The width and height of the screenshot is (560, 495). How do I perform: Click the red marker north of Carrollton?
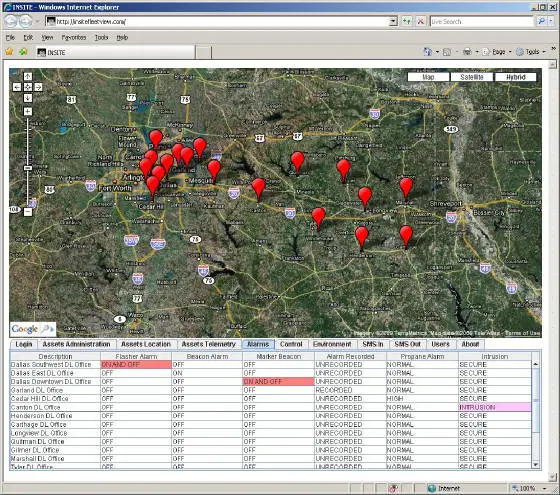156,139
